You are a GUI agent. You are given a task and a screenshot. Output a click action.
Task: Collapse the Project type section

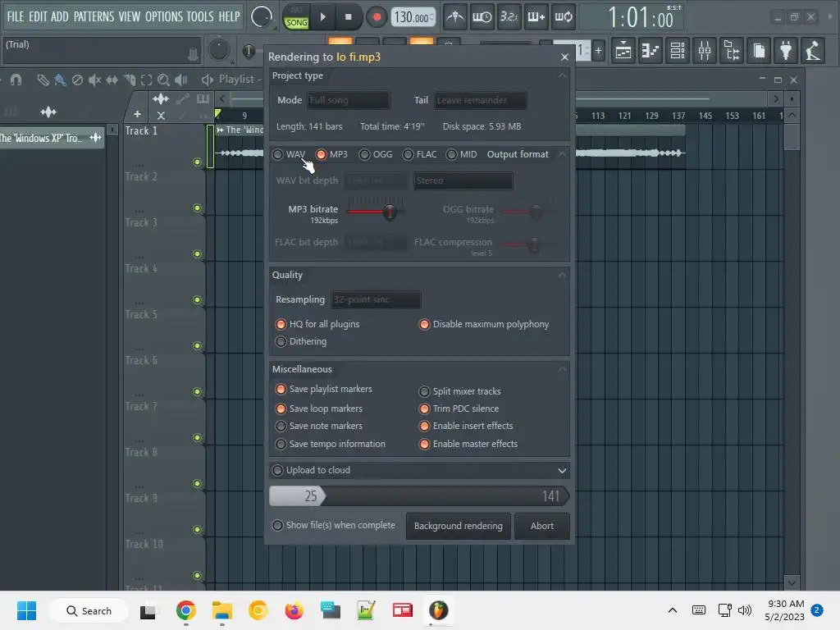562,75
